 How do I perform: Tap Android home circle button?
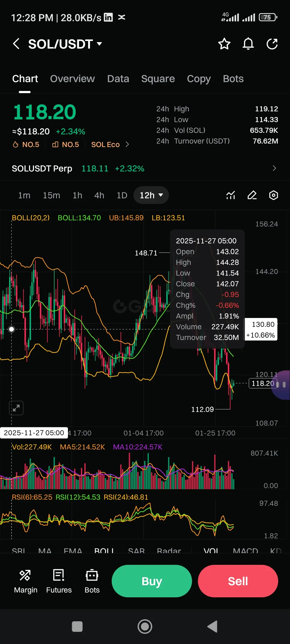(145, 627)
